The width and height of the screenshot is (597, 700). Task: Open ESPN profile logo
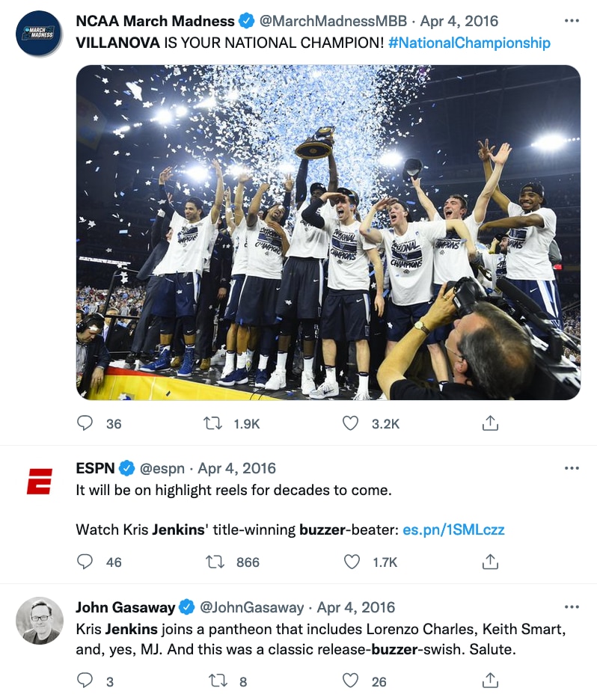[40, 482]
